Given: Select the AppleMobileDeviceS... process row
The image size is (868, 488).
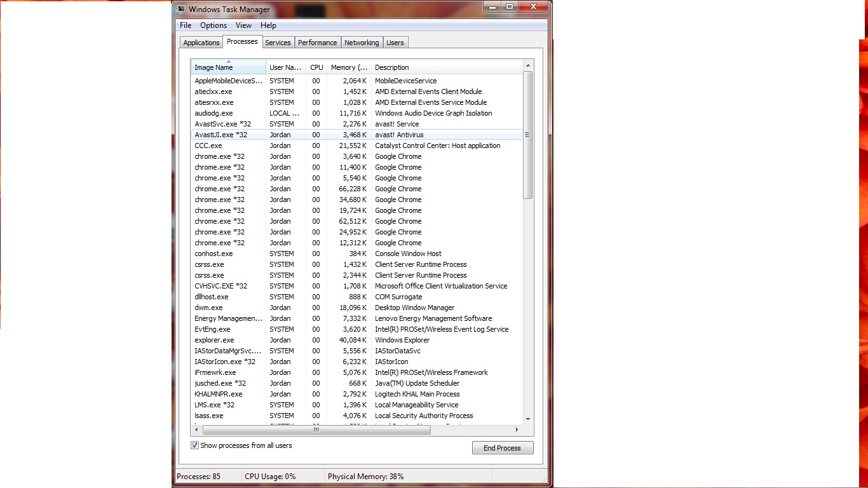Looking at the screenshot, I should [x=357, y=81].
